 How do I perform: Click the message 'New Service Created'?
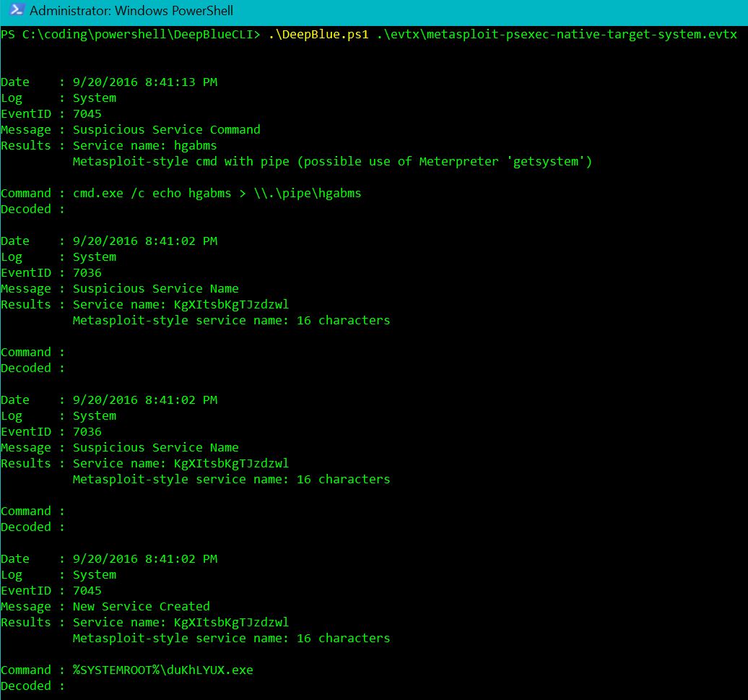pyautogui.click(x=142, y=607)
